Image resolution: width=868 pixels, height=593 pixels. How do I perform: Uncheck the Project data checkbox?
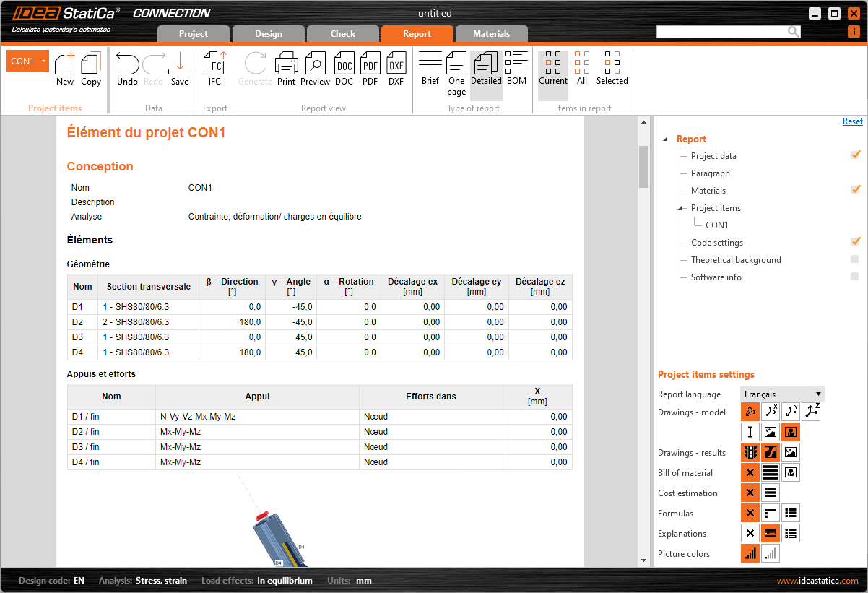855,155
